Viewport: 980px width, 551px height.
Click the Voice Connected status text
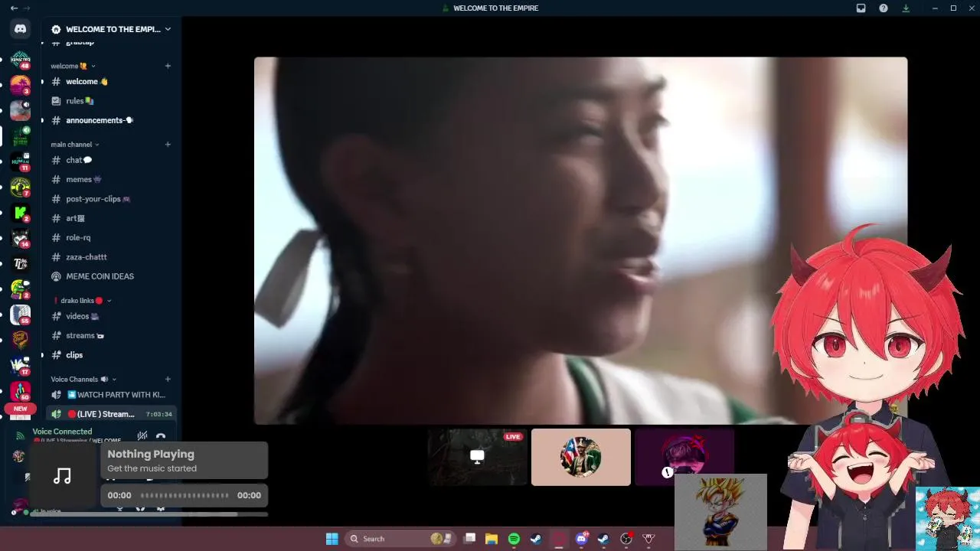(62, 432)
